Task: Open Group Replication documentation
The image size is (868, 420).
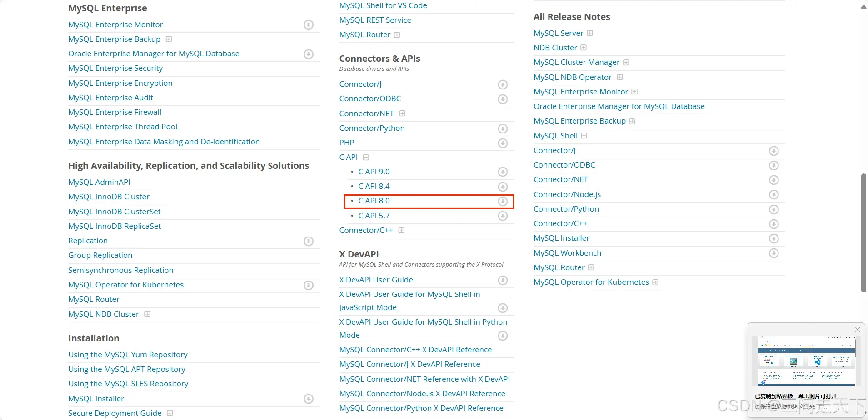Action: 100,255
